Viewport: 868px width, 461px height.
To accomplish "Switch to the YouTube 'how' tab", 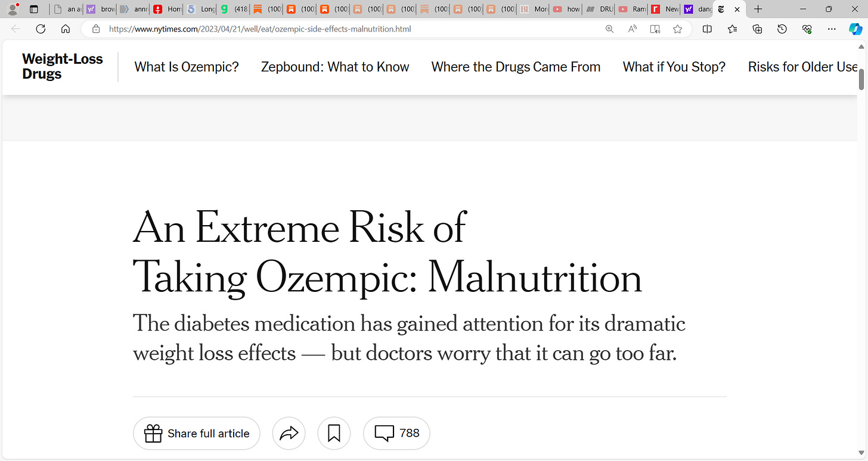I will point(567,10).
